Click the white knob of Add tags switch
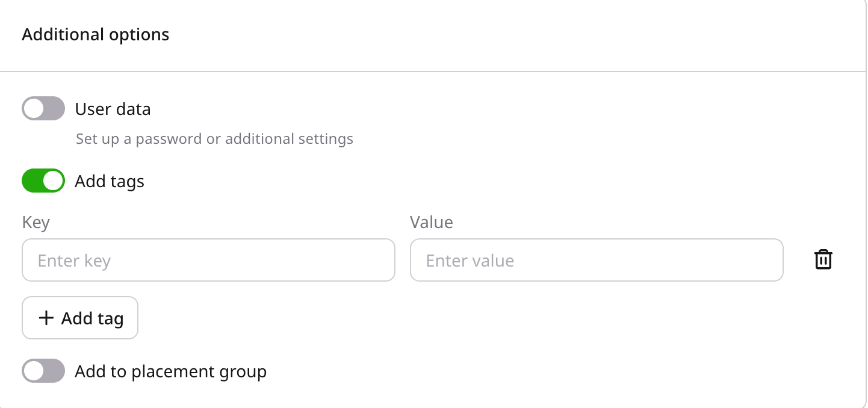Viewport: 868px width, 408px height. click(54, 181)
